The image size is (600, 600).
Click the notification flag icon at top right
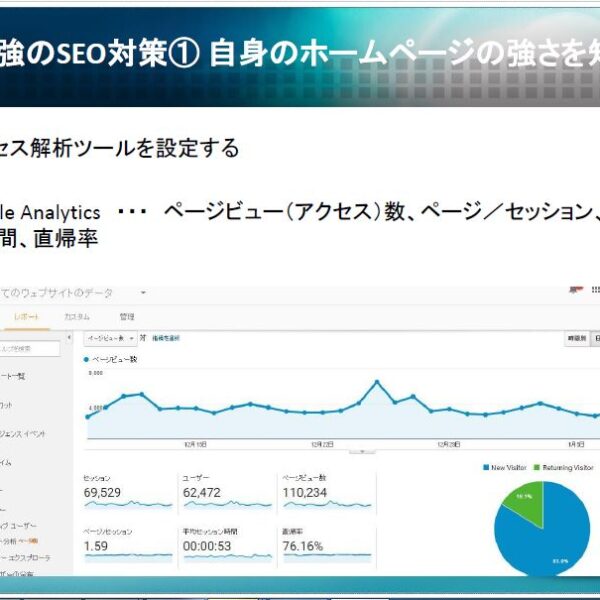(x=575, y=291)
